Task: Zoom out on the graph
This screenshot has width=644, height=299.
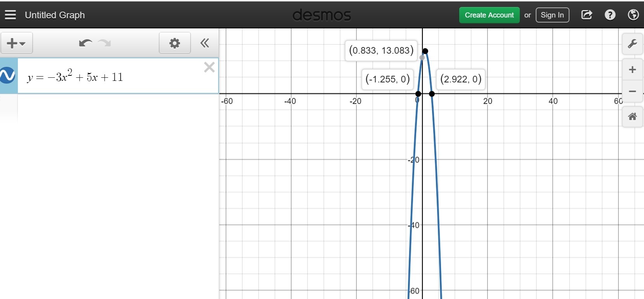Action: click(632, 91)
